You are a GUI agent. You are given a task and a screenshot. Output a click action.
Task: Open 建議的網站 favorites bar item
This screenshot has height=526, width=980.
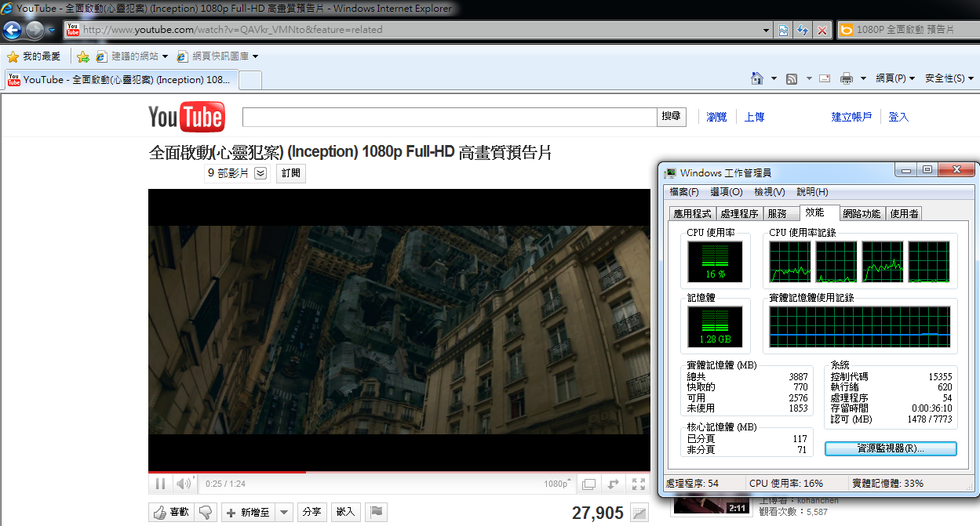132,56
